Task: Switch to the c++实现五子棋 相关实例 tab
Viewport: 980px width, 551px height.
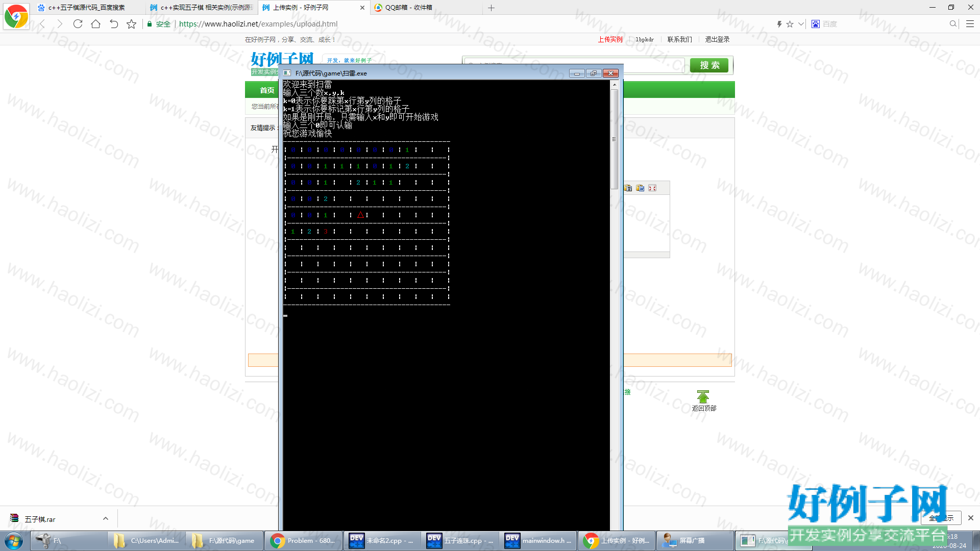Action: pyautogui.click(x=202, y=8)
